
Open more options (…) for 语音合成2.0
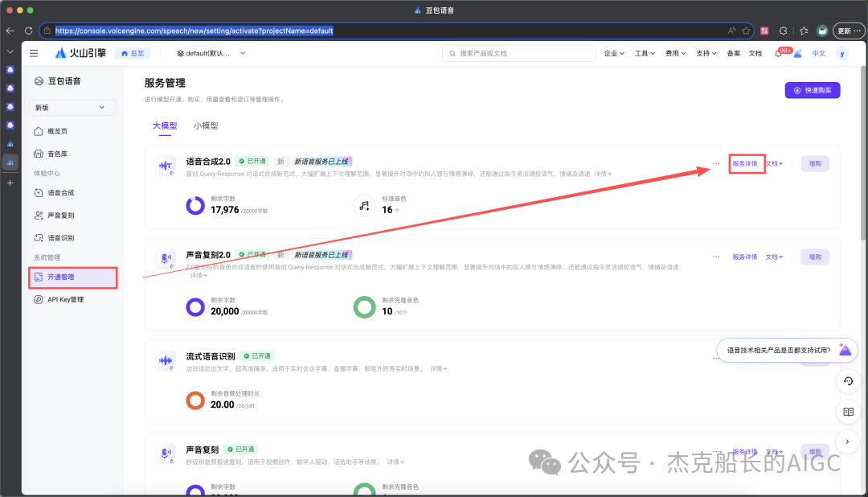[x=716, y=163]
